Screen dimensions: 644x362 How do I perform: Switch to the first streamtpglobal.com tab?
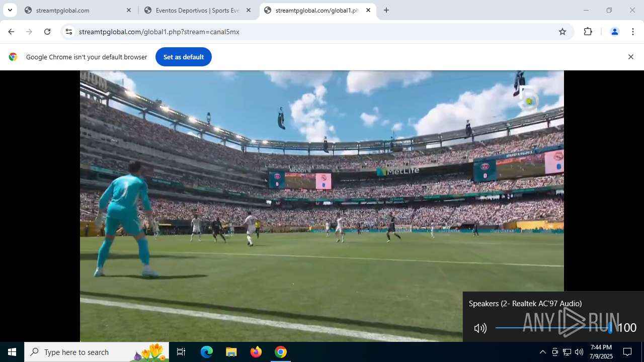[78, 10]
